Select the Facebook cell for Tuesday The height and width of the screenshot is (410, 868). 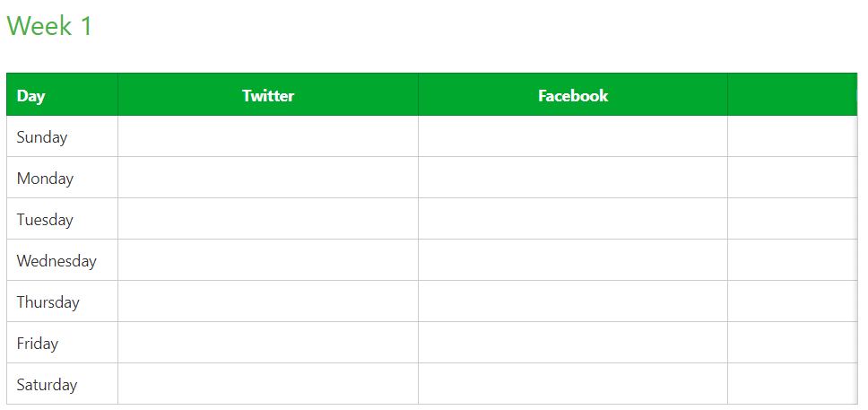coord(573,219)
